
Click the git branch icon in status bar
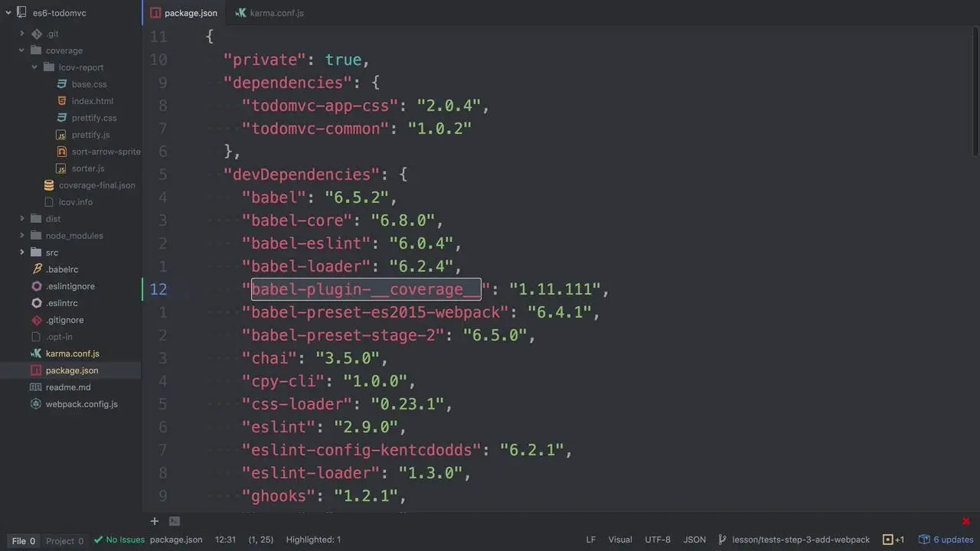click(x=722, y=540)
